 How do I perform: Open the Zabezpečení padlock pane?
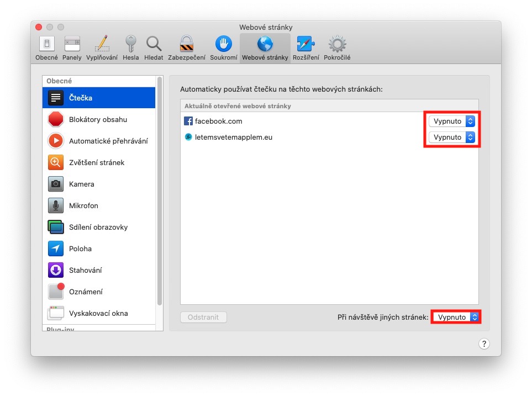click(187, 48)
